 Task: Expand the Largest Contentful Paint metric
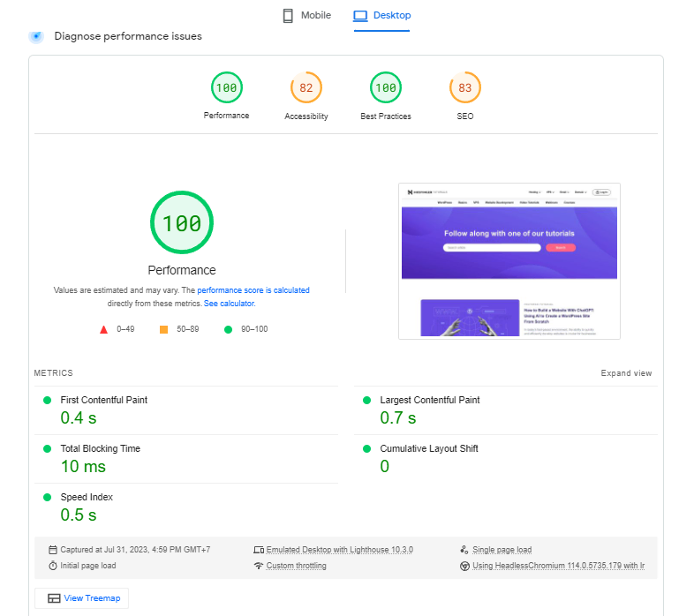(x=429, y=400)
